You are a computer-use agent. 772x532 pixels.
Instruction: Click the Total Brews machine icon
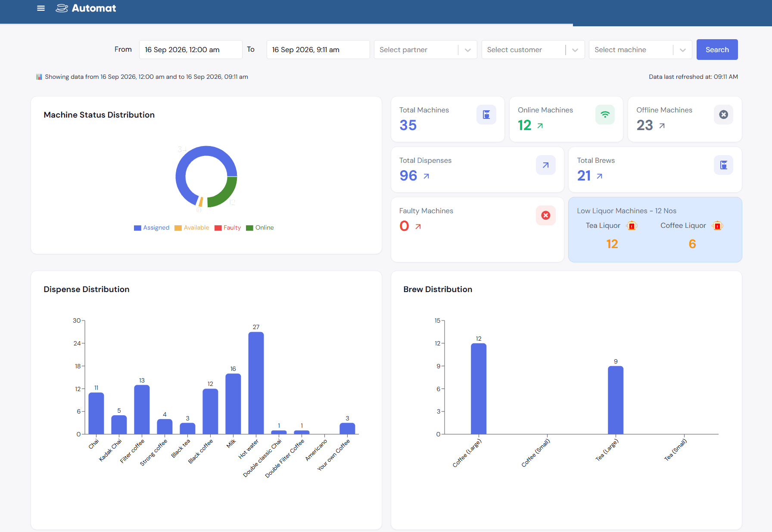(x=723, y=165)
